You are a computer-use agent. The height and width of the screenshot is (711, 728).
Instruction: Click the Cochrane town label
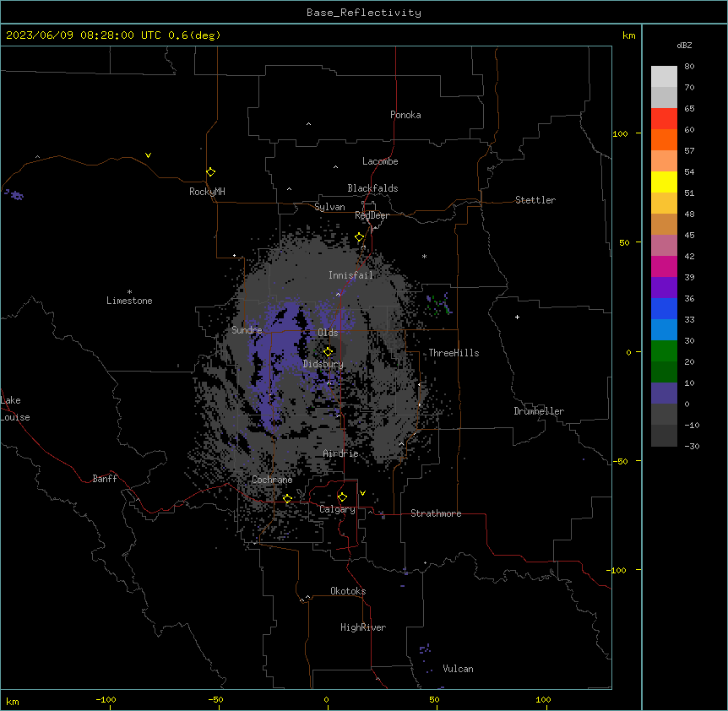point(272,480)
